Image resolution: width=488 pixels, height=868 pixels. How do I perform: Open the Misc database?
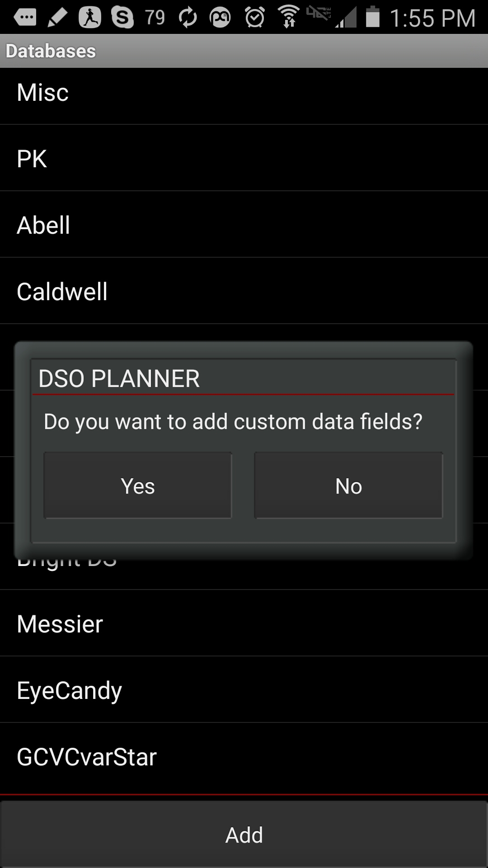pos(244,93)
